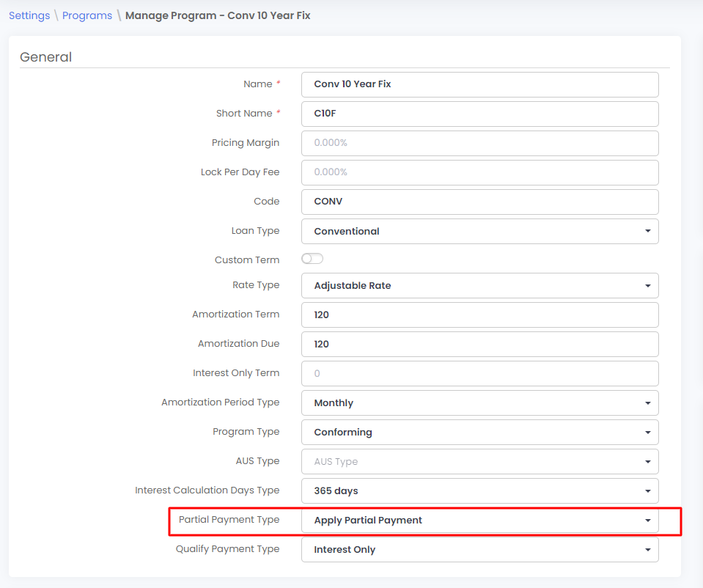The height and width of the screenshot is (588, 703).
Task: Go to Programs breadcrumb link
Action: (87, 15)
